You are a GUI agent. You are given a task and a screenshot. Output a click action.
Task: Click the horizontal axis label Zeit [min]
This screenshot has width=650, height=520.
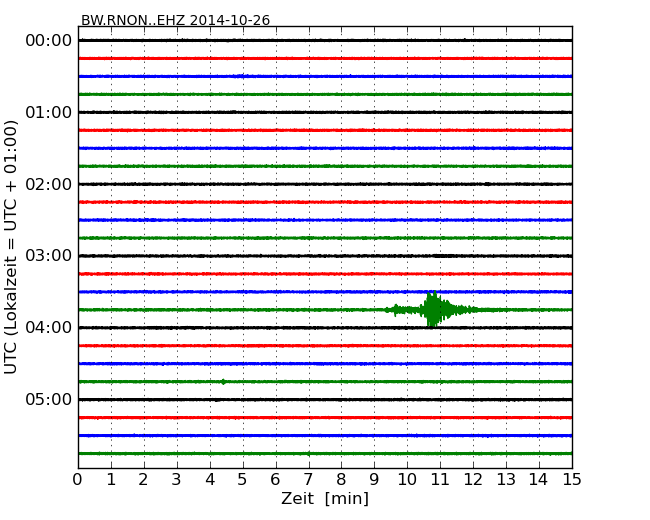325,498
